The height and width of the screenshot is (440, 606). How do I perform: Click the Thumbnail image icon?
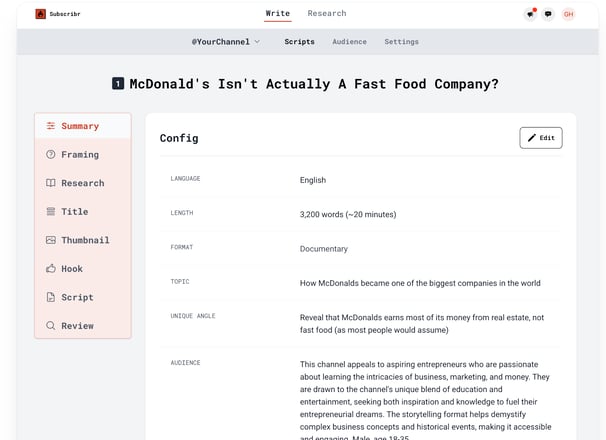click(51, 240)
